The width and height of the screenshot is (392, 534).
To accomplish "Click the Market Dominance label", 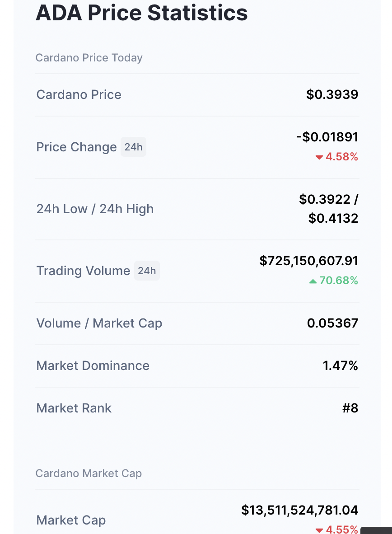I will pyautogui.click(x=93, y=365).
